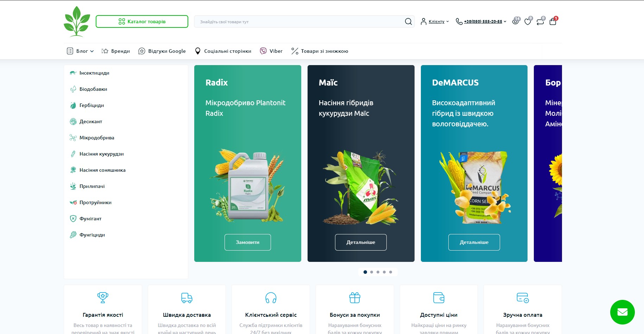
Task: Select the second carousel dot
Action: [372, 272]
